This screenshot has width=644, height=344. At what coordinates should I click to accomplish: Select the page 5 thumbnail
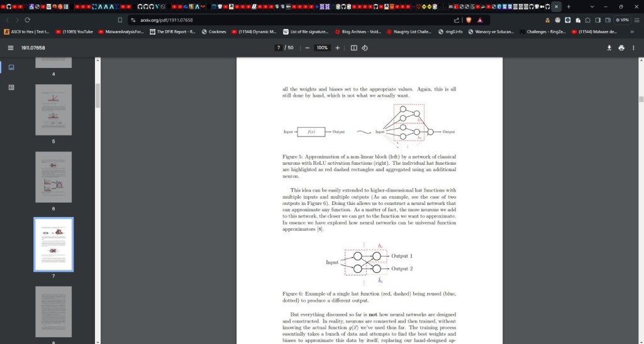(53, 109)
